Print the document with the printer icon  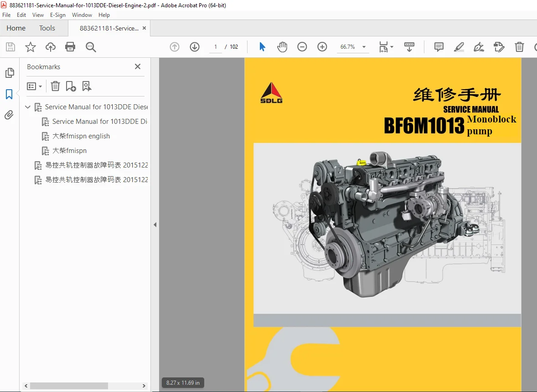[70, 47]
